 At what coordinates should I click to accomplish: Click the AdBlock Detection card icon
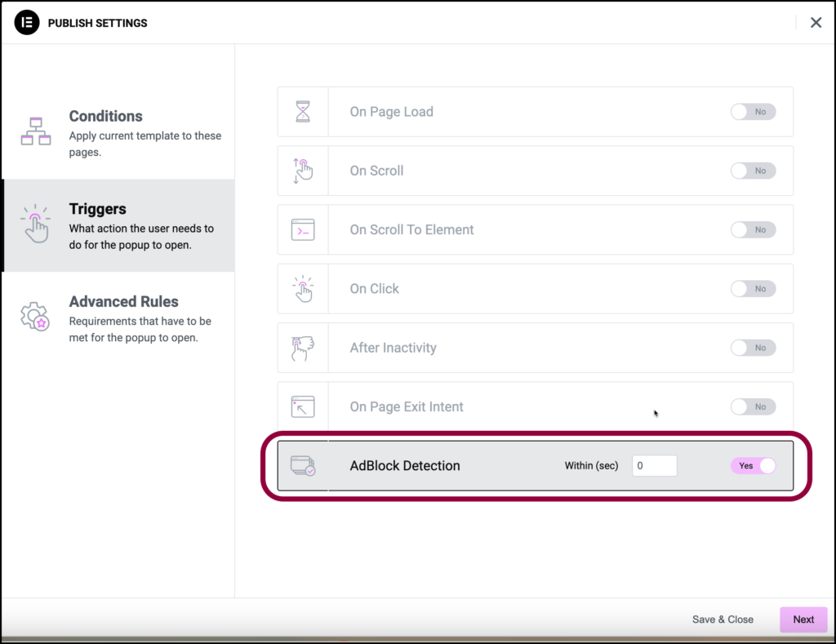pos(303,465)
